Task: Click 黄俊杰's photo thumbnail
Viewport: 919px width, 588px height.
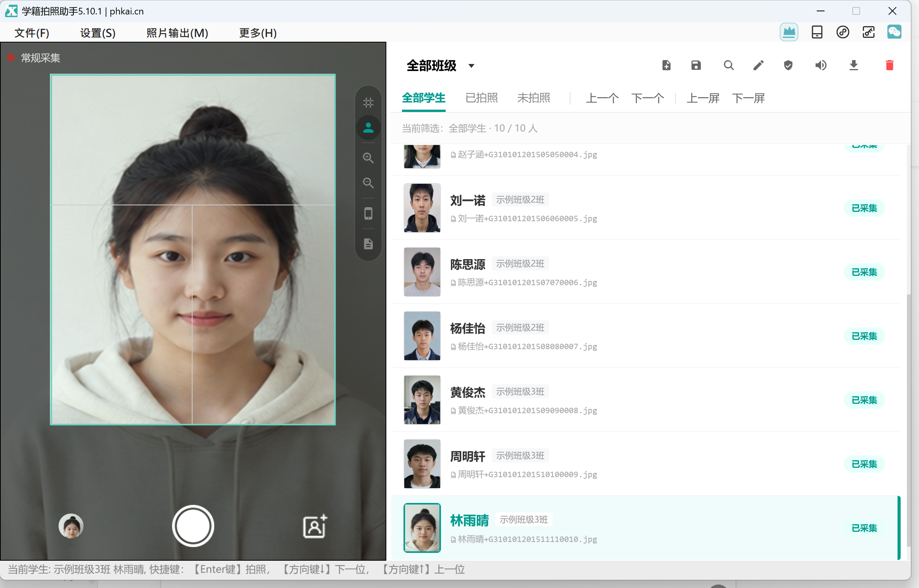Action: pyautogui.click(x=422, y=400)
